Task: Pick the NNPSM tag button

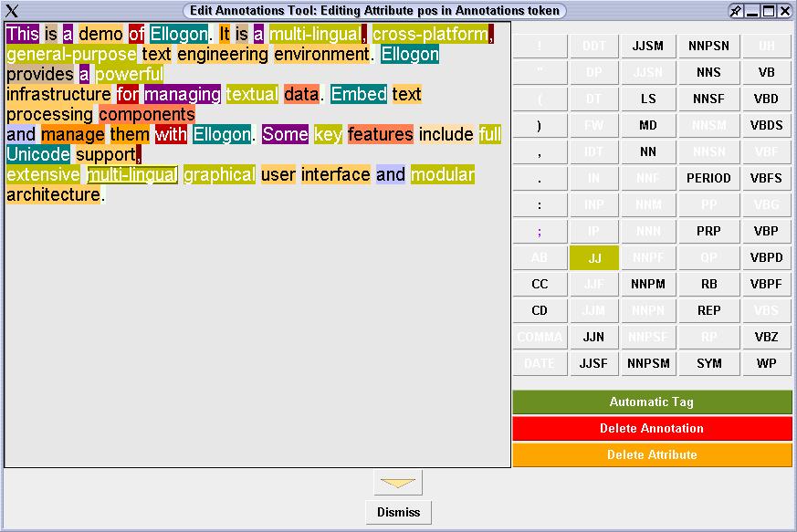Action: 648,363
